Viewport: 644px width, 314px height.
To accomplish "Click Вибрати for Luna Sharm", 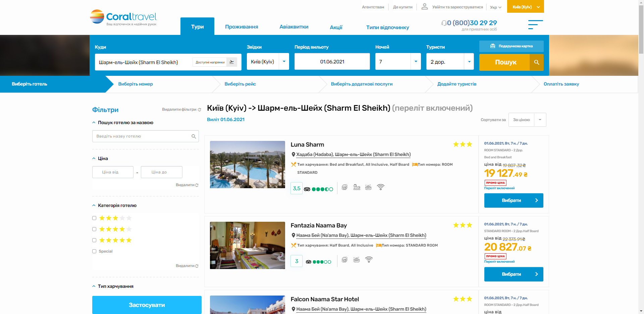I will coord(514,200).
